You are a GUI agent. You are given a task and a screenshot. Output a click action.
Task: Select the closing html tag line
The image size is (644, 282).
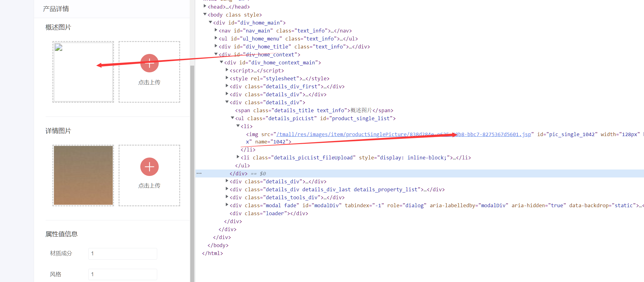tap(212, 253)
